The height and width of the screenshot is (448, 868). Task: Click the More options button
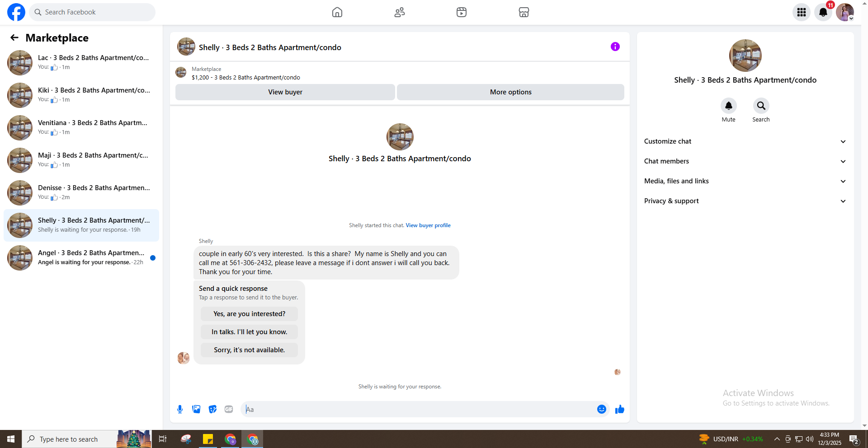click(x=511, y=92)
